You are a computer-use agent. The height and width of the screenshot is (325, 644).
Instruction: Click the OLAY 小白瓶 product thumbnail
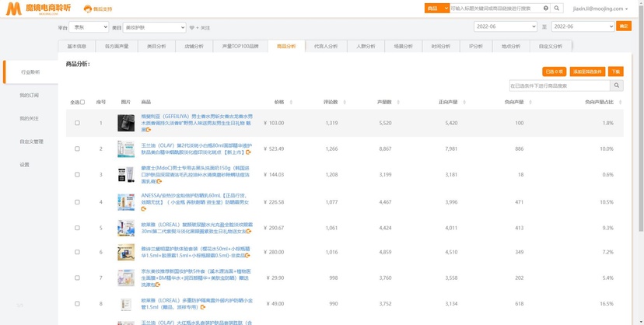pos(126,149)
